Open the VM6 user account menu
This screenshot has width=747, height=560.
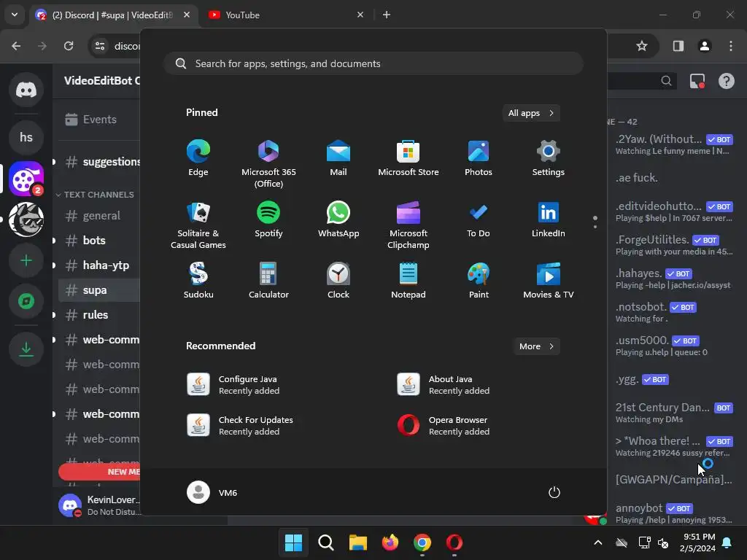[x=212, y=492]
